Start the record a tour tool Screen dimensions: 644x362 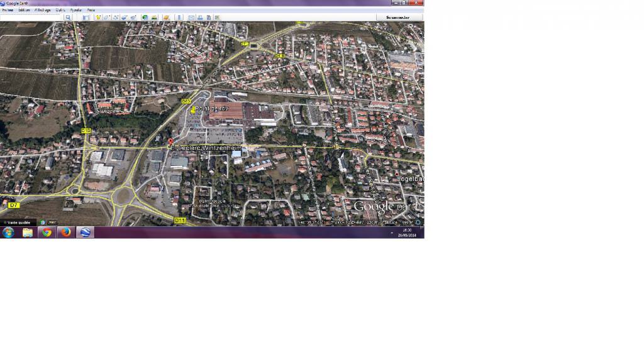[x=133, y=17]
